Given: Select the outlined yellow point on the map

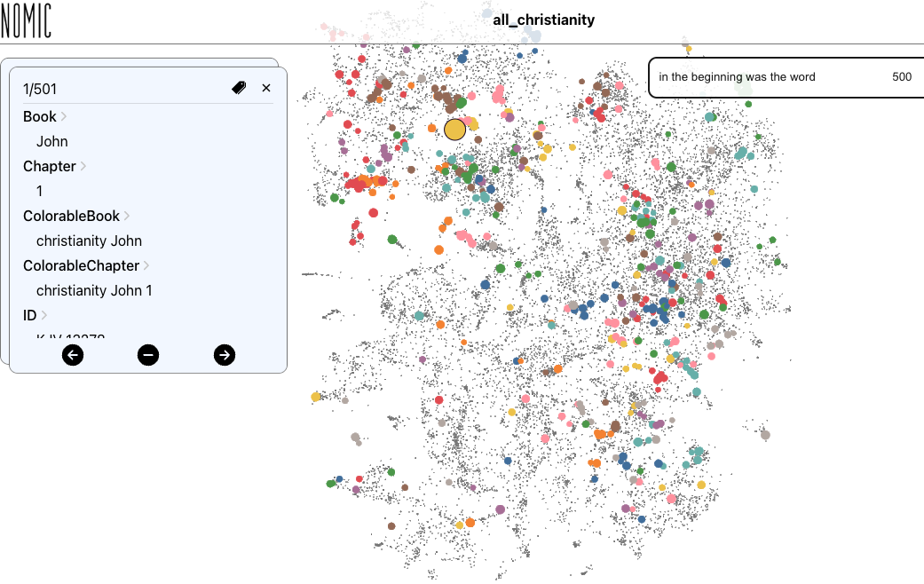Looking at the screenshot, I should pos(454,130).
